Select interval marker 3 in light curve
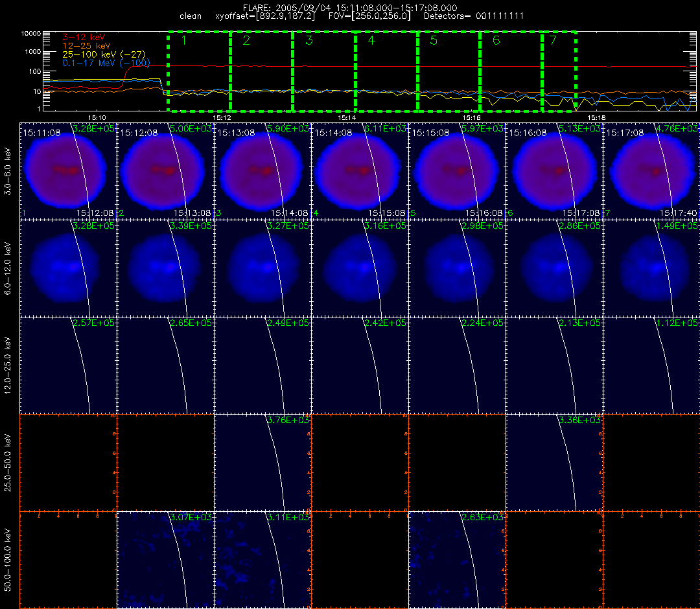 309,40
